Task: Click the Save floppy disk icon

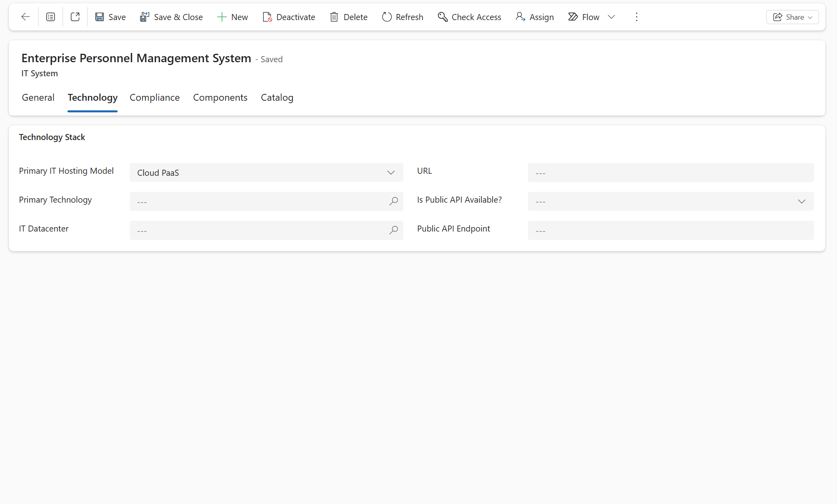Action: pos(100,17)
